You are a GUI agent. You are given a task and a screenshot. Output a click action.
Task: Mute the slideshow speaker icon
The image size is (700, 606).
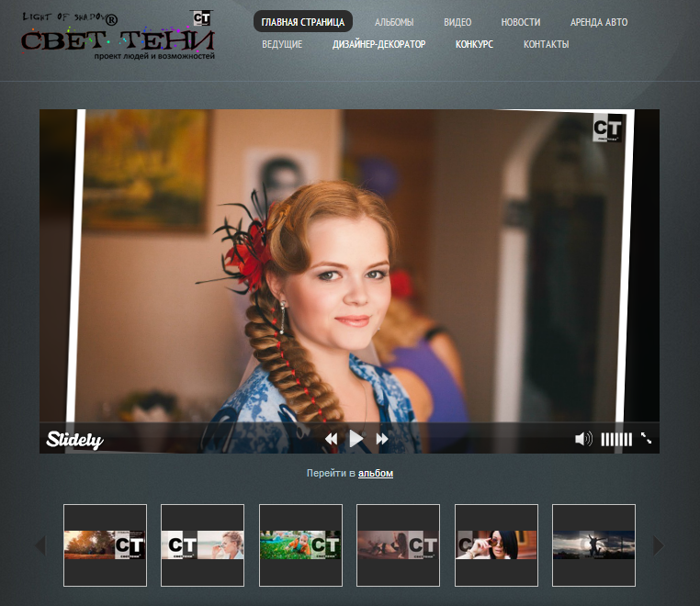pos(583,439)
